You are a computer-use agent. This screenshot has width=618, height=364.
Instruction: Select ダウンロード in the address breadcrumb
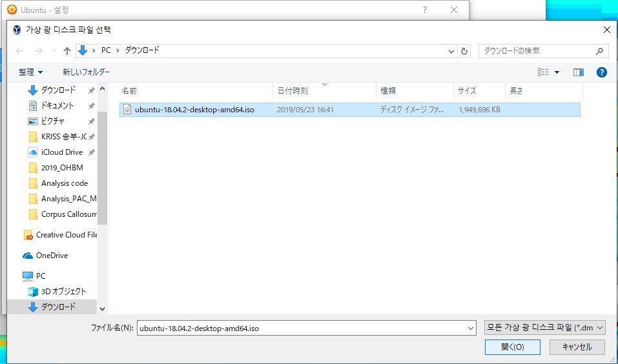pos(142,50)
